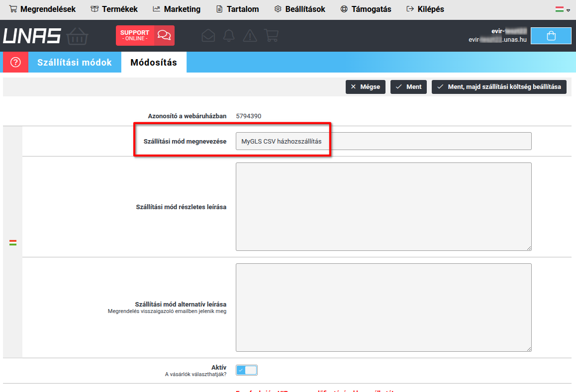The height and width of the screenshot is (392, 576).
Task: Toggle the Aktív switch
Action: click(247, 370)
